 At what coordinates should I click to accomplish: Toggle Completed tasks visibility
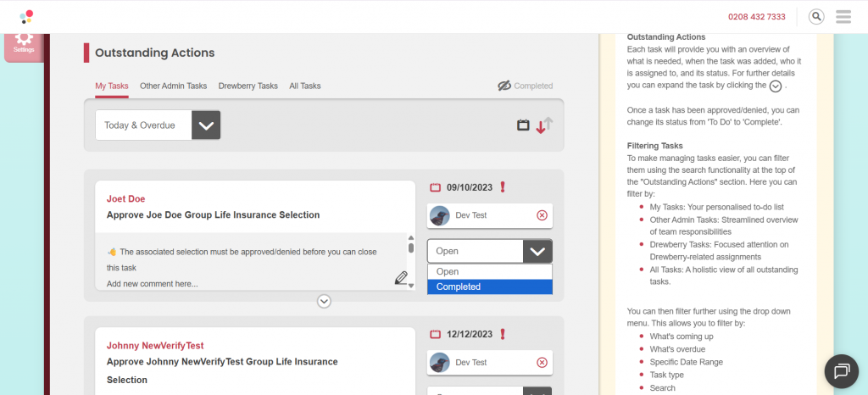pyautogui.click(x=525, y=86)
